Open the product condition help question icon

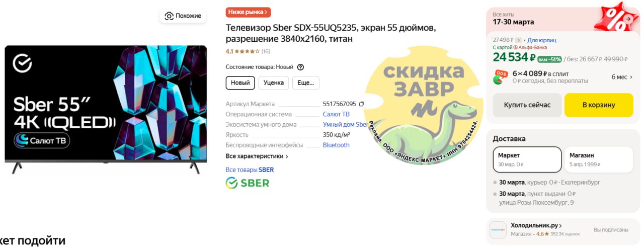click(301, 67)
